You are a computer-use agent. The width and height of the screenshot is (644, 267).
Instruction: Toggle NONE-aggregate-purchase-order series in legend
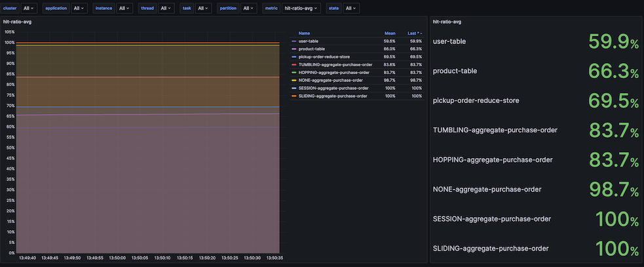331,80
